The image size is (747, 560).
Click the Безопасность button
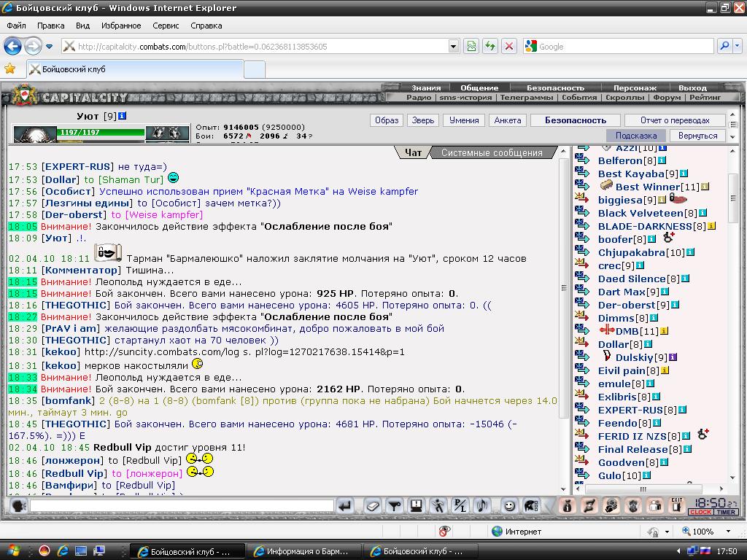tap(576, 120)
